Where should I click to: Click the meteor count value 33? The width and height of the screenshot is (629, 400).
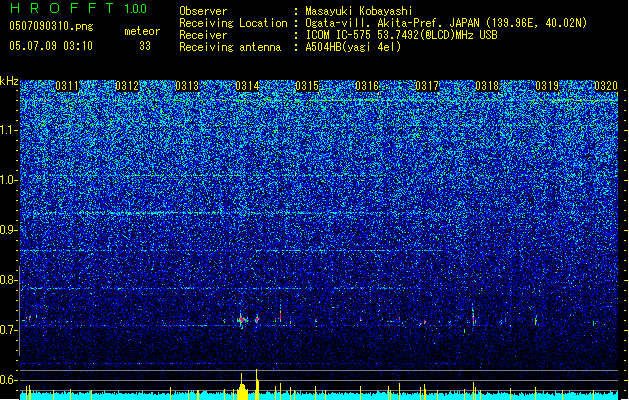click(x=145, y=46)
